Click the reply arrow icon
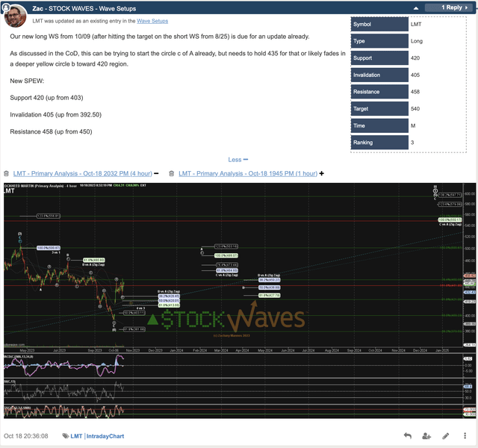 (407, 435)
